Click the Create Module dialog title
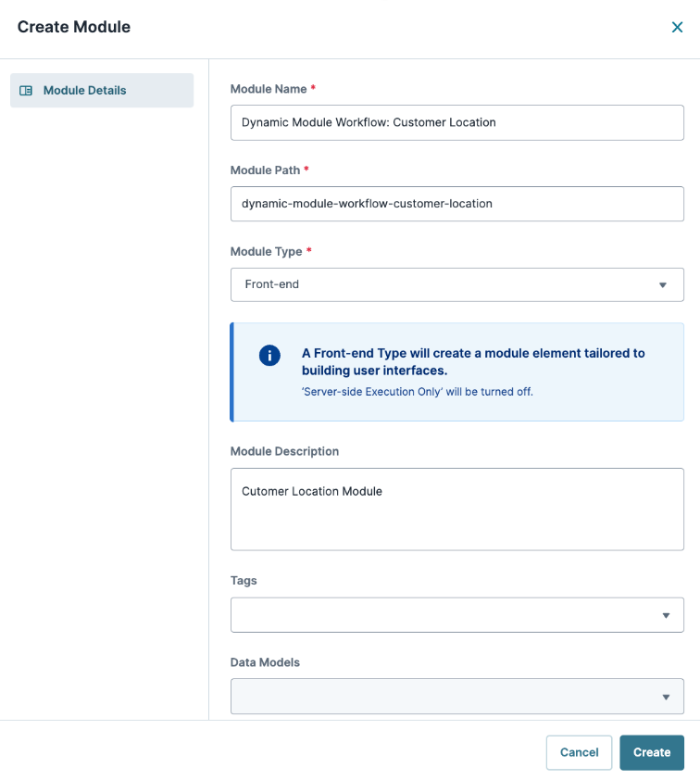The image size is (700, 780). pyautogui.click(x=73, y=27)
